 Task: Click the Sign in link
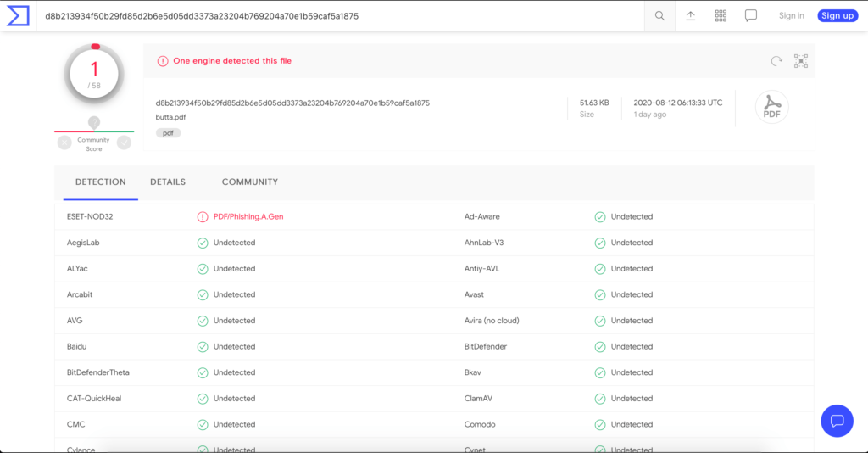tap(791, 15)
